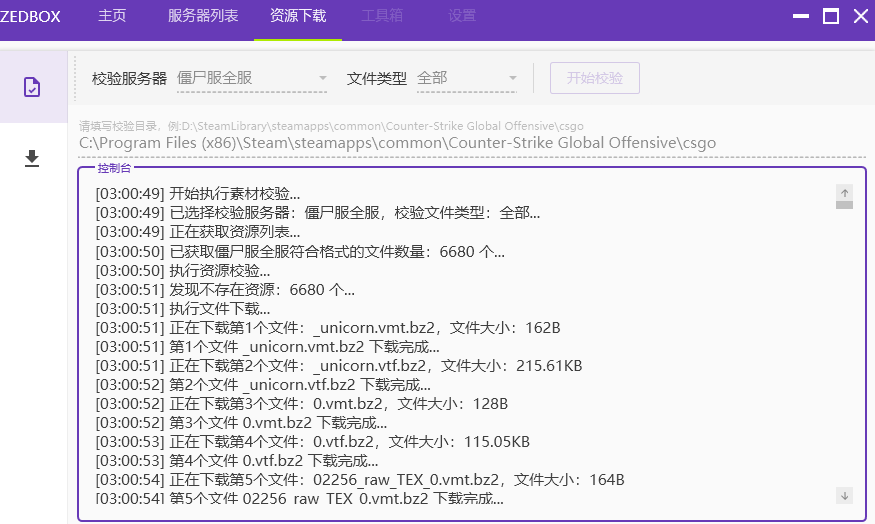Viewport: 875px width, 524px height.
Task: Click the 文件类型 label
Action: pos(377,79)
